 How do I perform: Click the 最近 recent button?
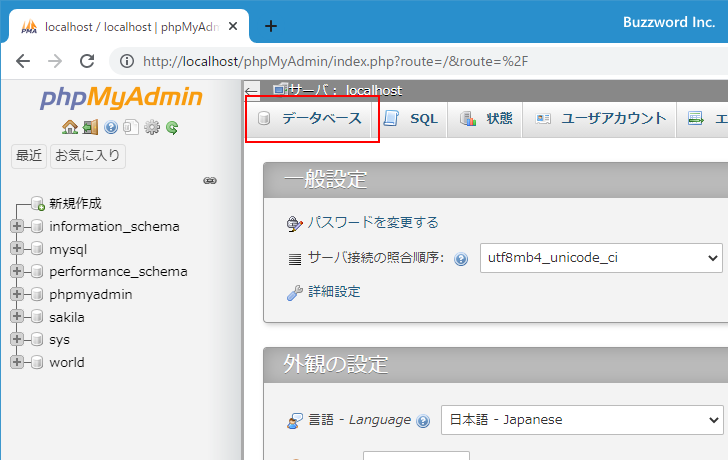(29, 155)
